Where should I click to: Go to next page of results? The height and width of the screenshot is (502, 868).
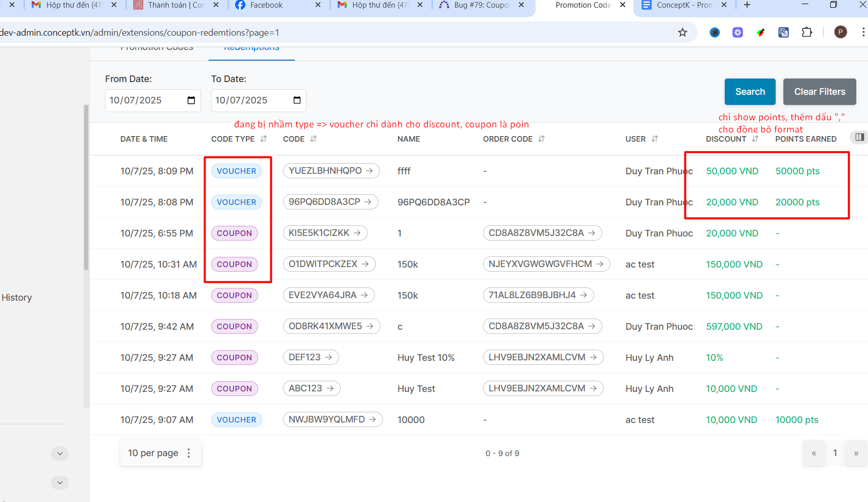point(856,453)
